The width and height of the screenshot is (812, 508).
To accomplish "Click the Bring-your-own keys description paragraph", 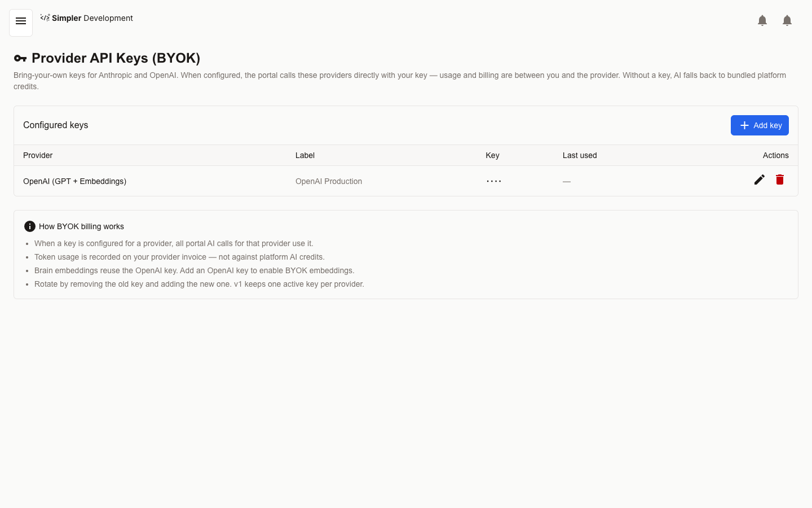I will (400, 81).
